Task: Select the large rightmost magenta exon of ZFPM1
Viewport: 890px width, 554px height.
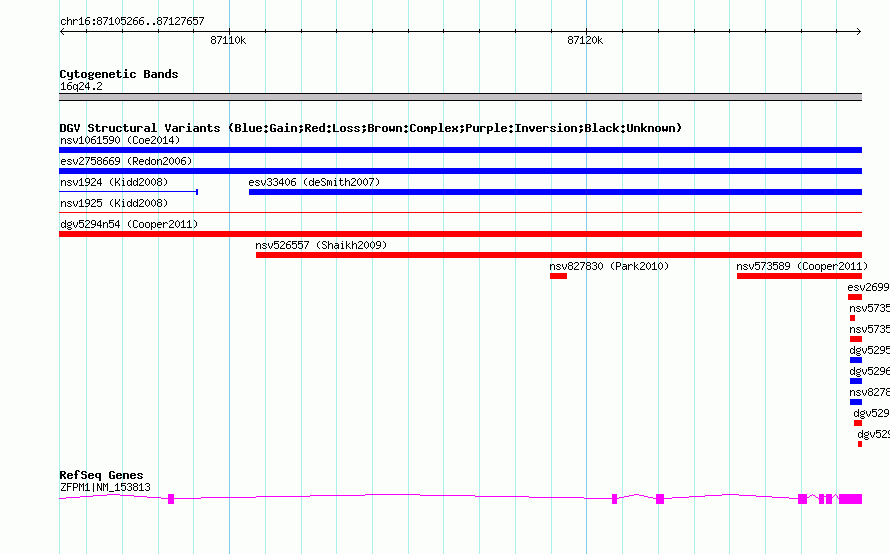Action: click(x=850, y=499)
